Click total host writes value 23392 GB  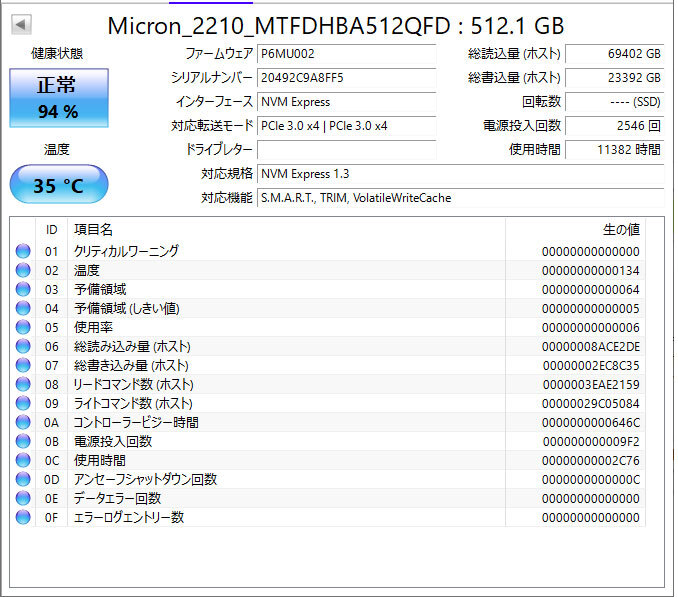point(614,78)
